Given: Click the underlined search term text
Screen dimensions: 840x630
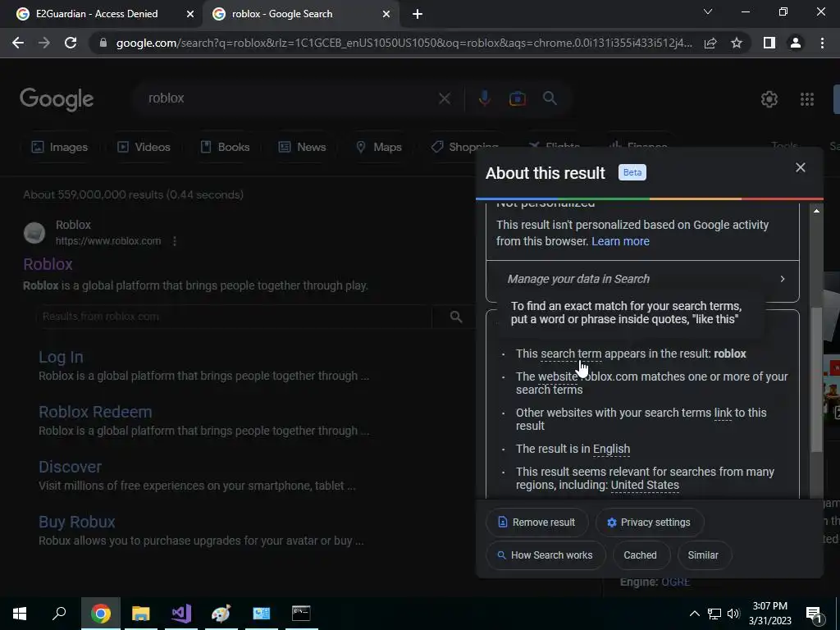Looking at the screenshot, I should [571, 354].
